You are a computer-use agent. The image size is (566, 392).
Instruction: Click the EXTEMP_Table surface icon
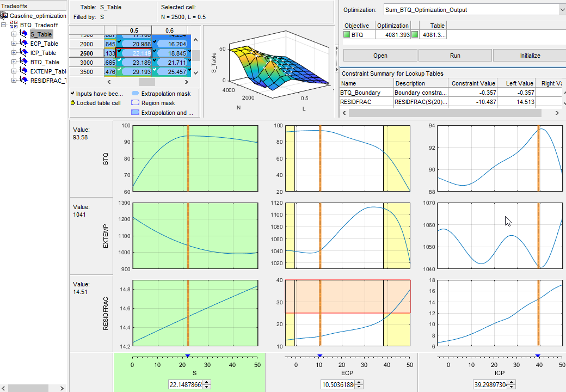point(24,71)
